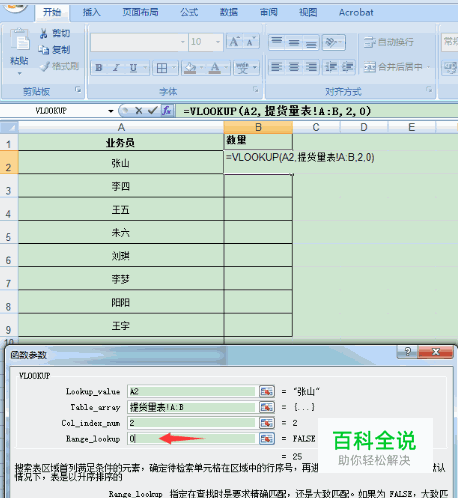
Task: Open 审阅 ribbon tab
Action: click(x=269, y=12)
